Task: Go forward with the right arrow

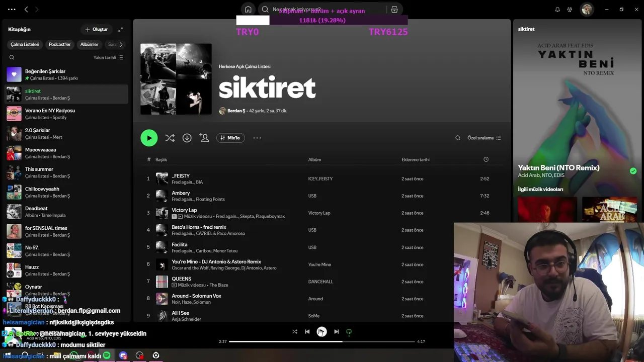Action: 37,9
